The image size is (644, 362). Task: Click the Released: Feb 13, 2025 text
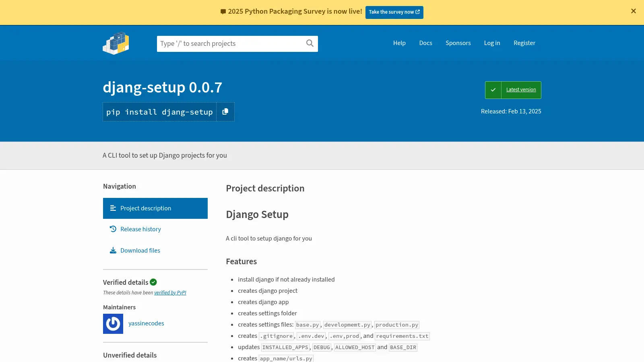[511, 111]
